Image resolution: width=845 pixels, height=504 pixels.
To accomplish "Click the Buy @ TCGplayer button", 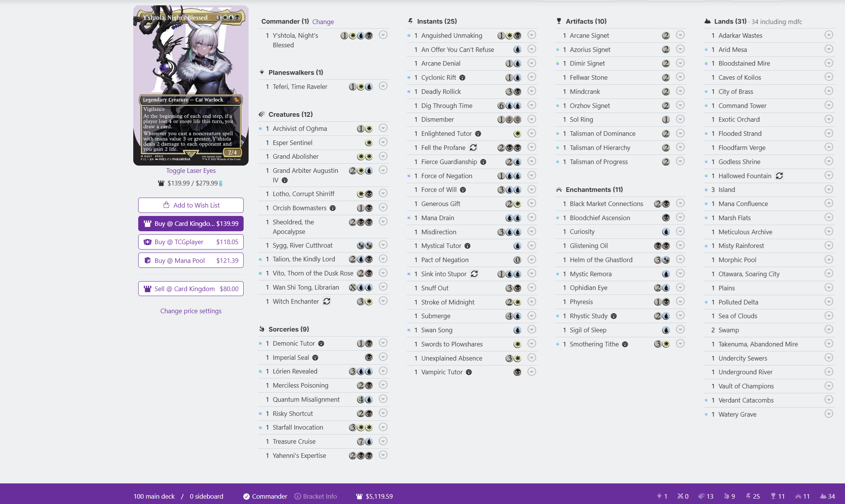I will (191, 242).
